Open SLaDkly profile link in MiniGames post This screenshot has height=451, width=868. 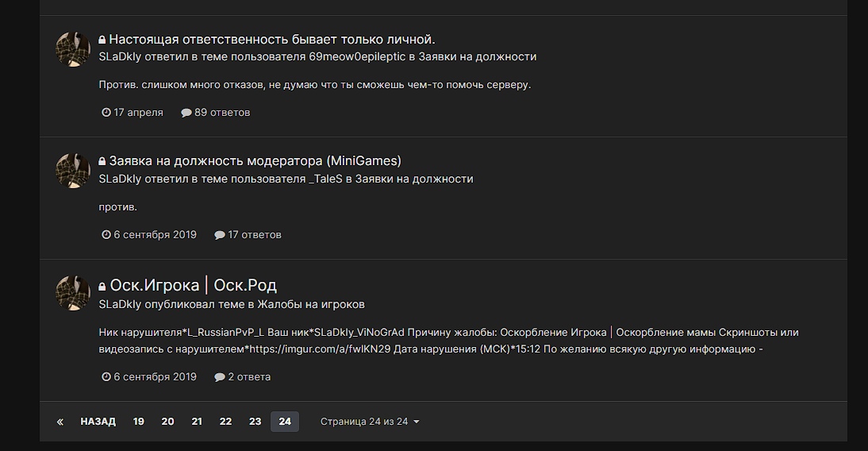pyautogui.click(x=120, y=179)
